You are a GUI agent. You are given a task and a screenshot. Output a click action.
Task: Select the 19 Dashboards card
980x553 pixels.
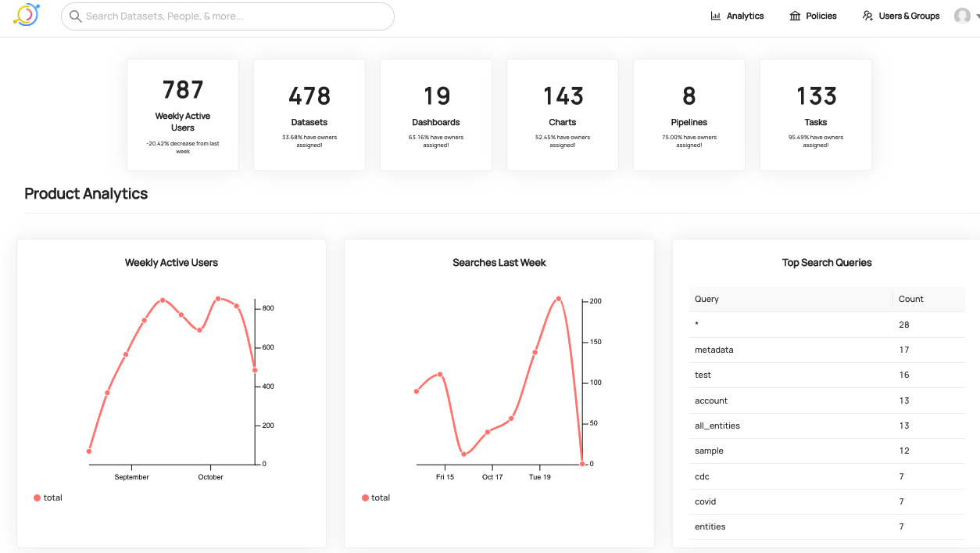pos(436,114)
